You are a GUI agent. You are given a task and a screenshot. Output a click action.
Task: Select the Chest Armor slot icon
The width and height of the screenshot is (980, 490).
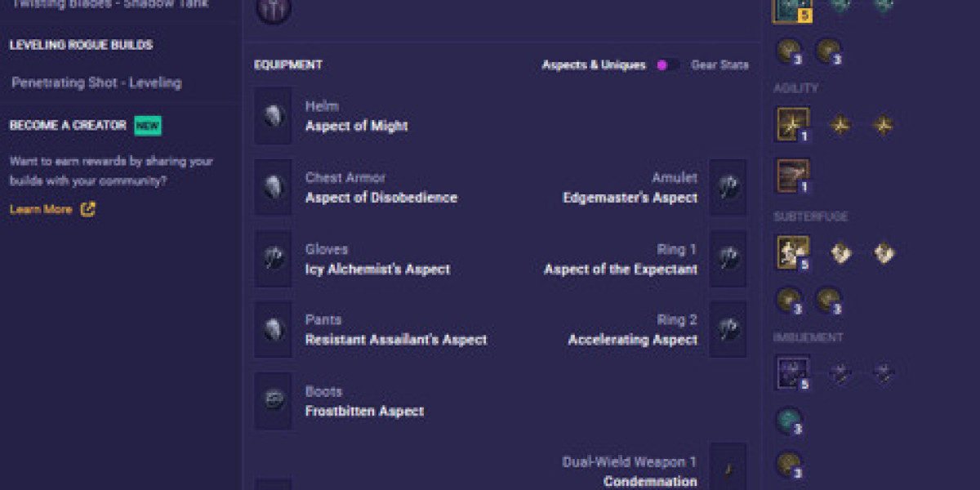click(x=273, y=187)
